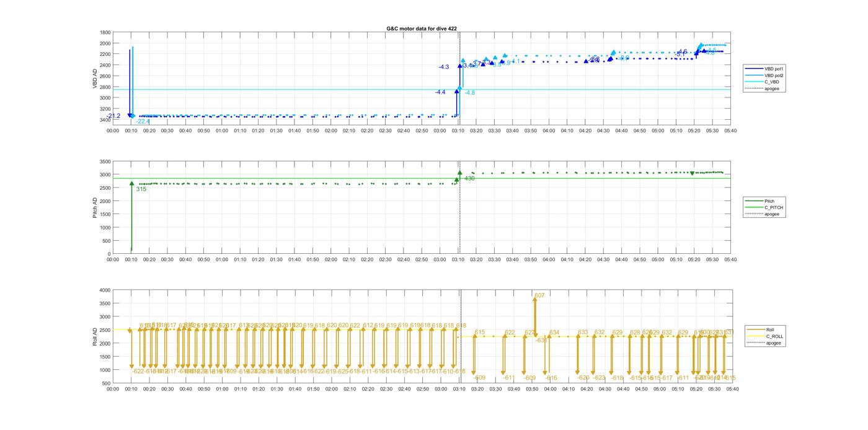The height and width of the screenshot is (430, 868).
Task: Click the title "G&C motor data for dive 422"
Action: [422, 29]
